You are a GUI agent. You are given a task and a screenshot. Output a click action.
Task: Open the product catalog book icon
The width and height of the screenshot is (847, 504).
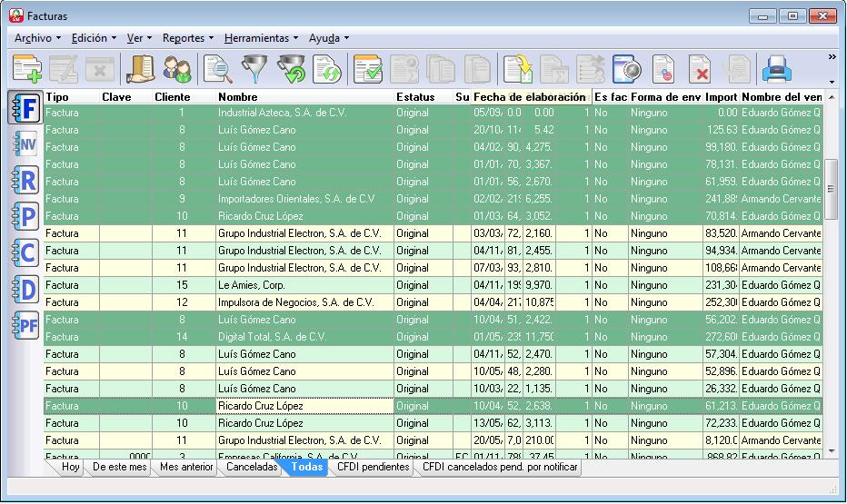coord(141,69)
